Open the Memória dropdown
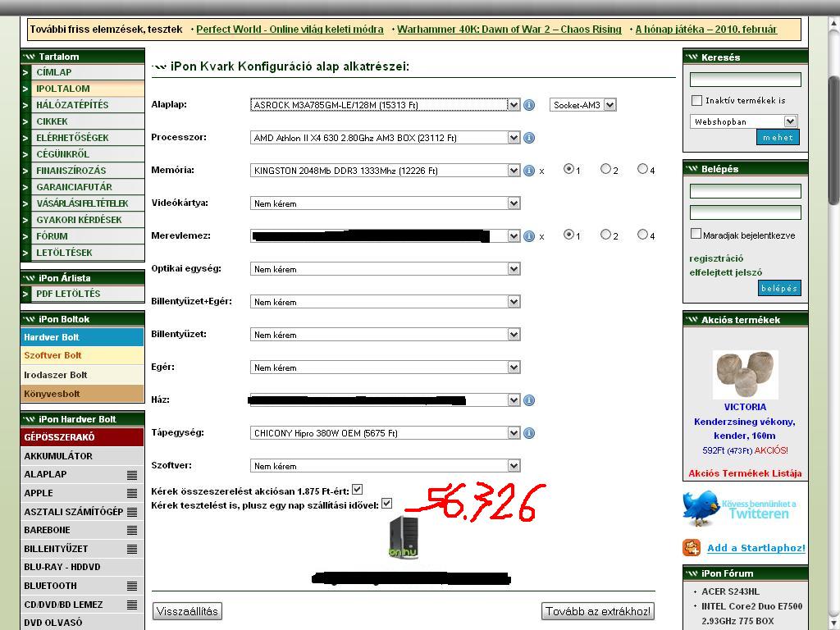This screenshot has height=630, width=840. click(386, 171)
